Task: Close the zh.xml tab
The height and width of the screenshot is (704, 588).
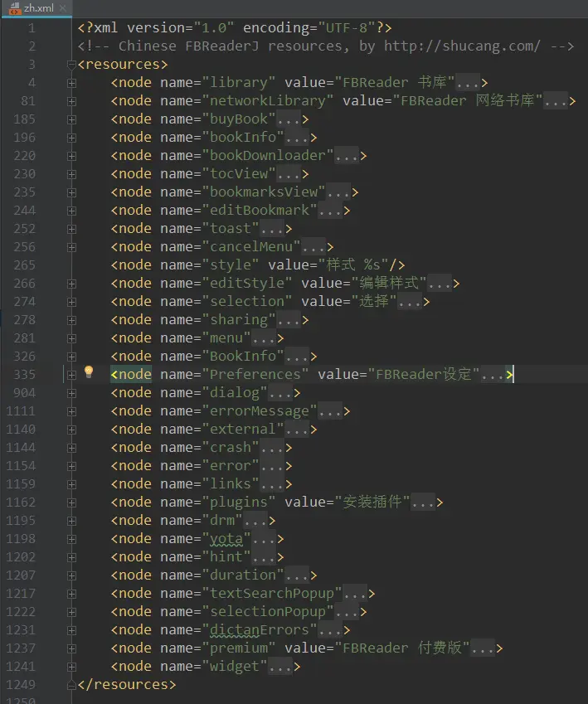Action: click(63, 8)
